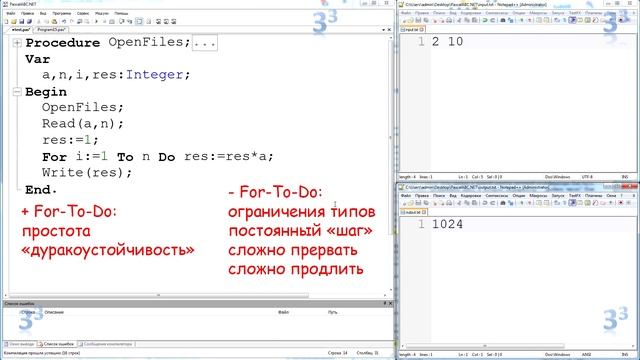Switch to Список ошибок bottom tab

[56, 344]
